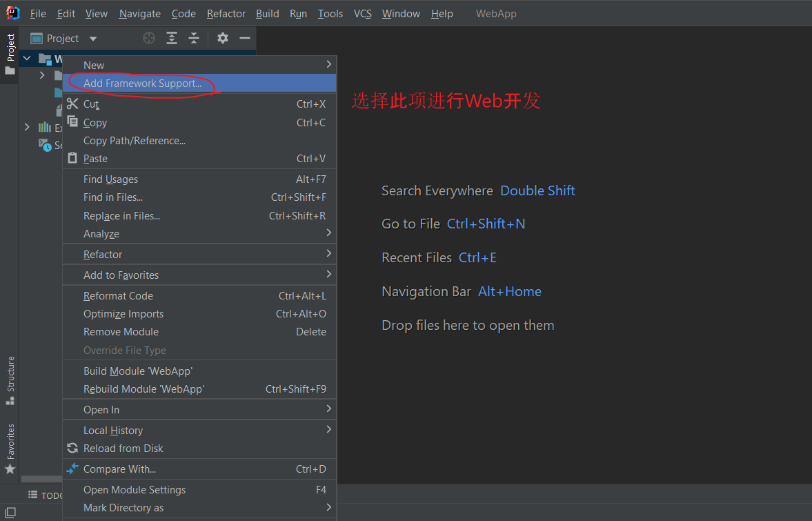Click the blue Compare With arrows icon
The width and height of the screenshot is (812, 521).
[72, 469]
